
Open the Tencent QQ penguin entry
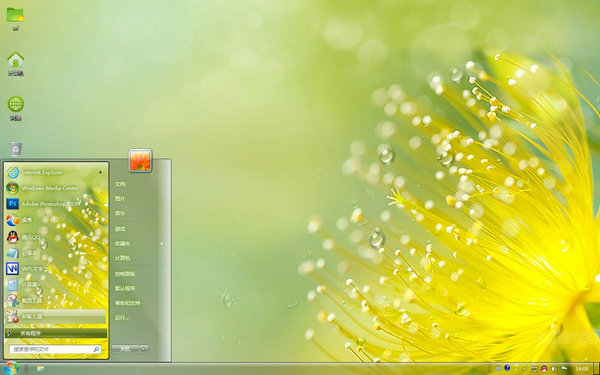tap(56, 237)
